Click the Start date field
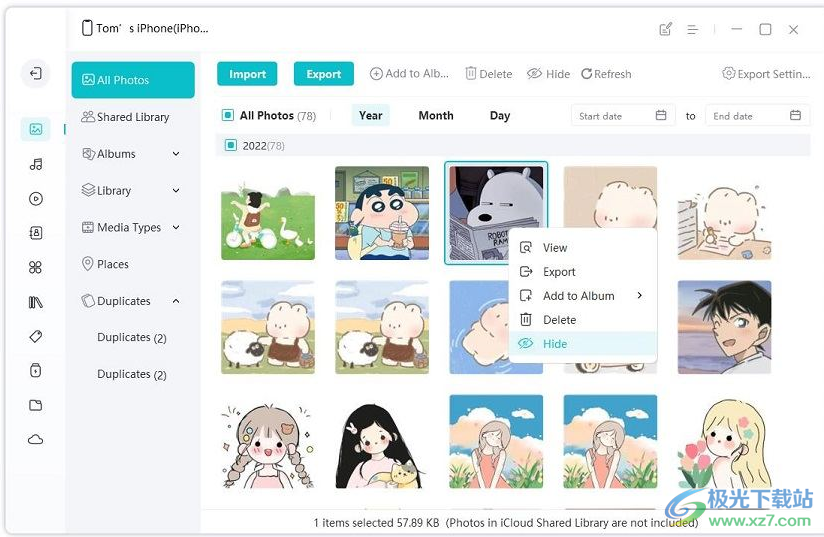 621,115
